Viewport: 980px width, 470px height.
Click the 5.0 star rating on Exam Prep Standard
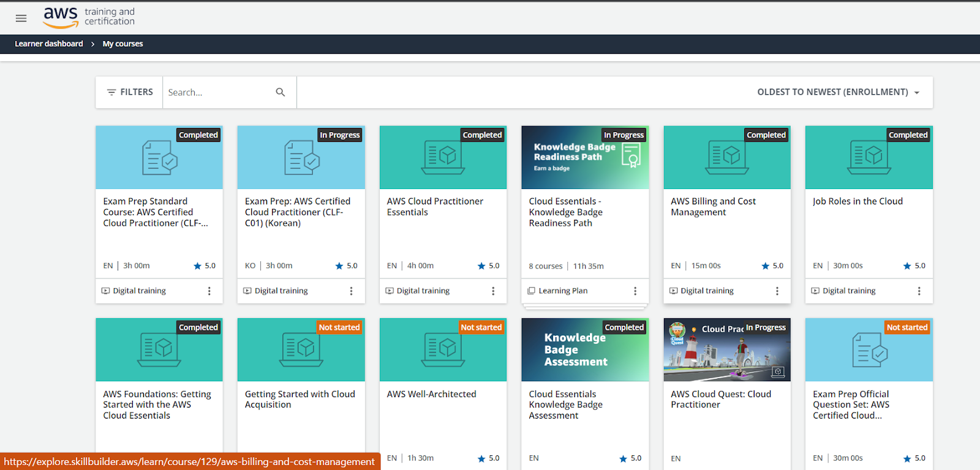tap(205, 266)
